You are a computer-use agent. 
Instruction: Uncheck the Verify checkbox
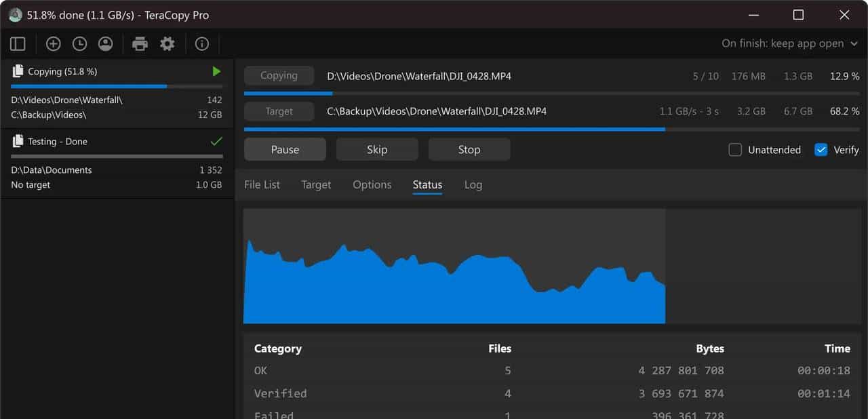pyautogui.click(x=821, y=150)
